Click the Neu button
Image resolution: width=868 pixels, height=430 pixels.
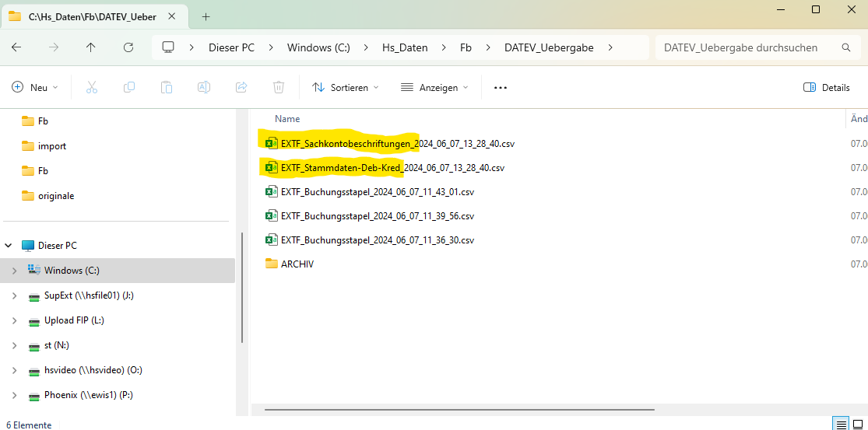35,88
